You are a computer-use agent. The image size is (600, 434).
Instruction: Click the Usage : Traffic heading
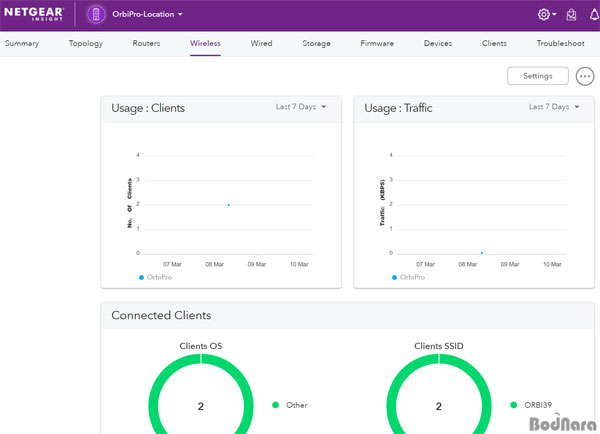click(398, 108)
